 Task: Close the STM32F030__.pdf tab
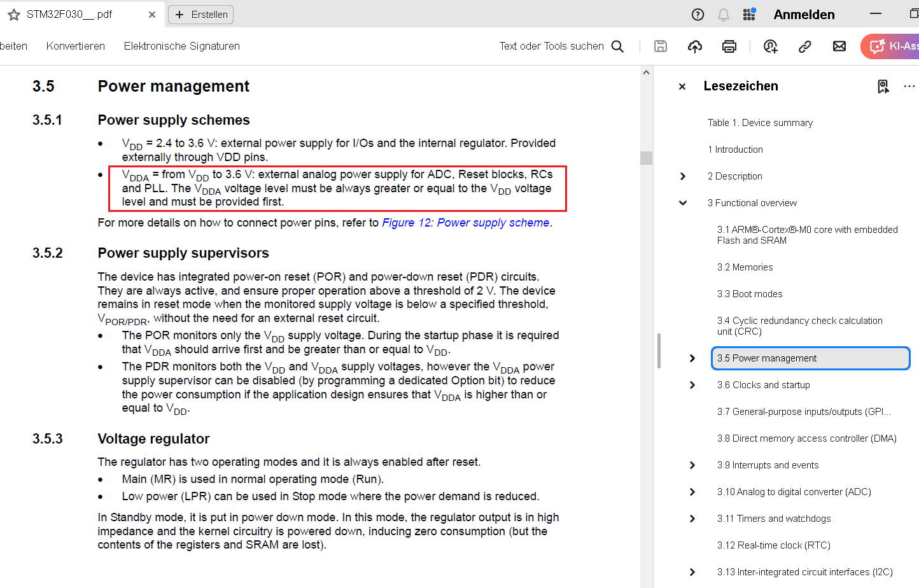152,15
